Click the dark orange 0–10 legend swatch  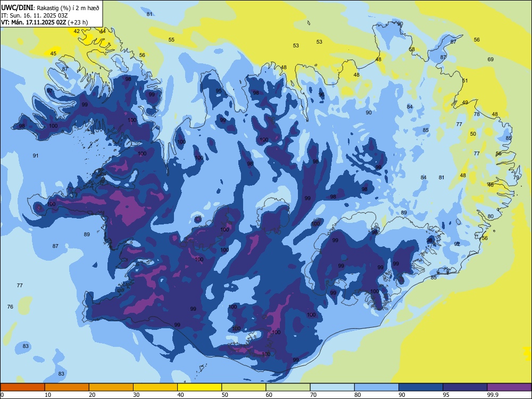point(22,387)
